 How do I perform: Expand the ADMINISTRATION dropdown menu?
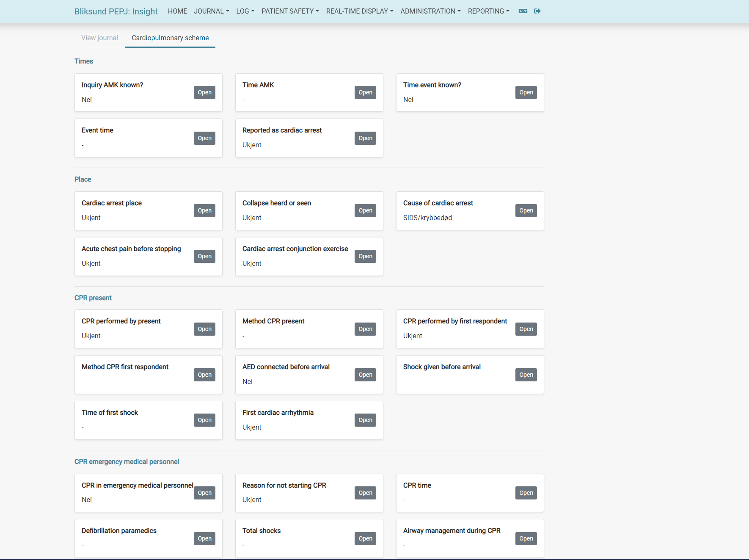pyautogui.click(x=431, y=11)
